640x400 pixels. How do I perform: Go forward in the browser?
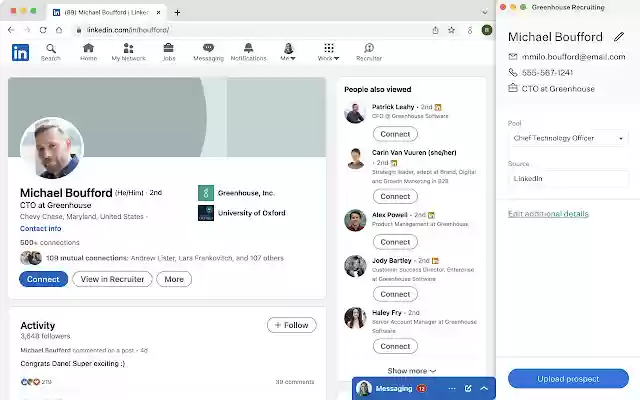point(27,30)
